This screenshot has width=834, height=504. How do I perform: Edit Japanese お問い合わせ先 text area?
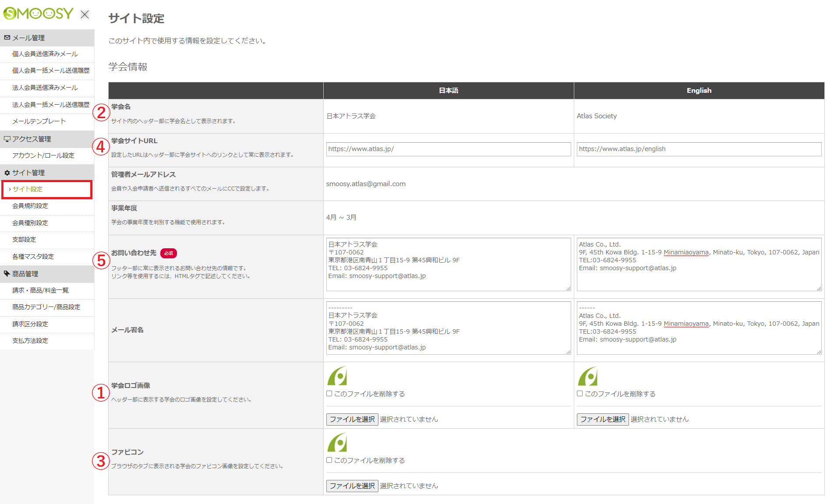(449, 264)
